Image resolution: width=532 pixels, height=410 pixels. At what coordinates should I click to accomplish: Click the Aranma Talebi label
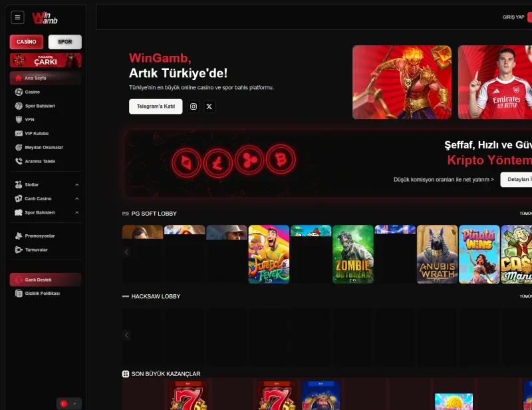[40, 161]
